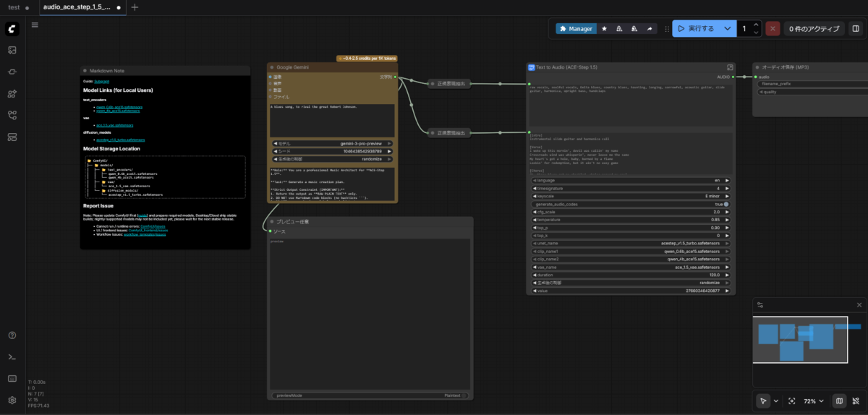The height and width of the screenshot is (415, 868).
Task: Open the hamburger menu on canvas
Action: pos(35,25)
